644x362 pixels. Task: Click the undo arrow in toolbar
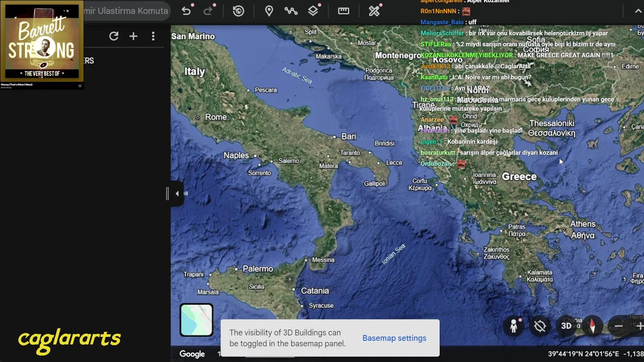(186, 11)
